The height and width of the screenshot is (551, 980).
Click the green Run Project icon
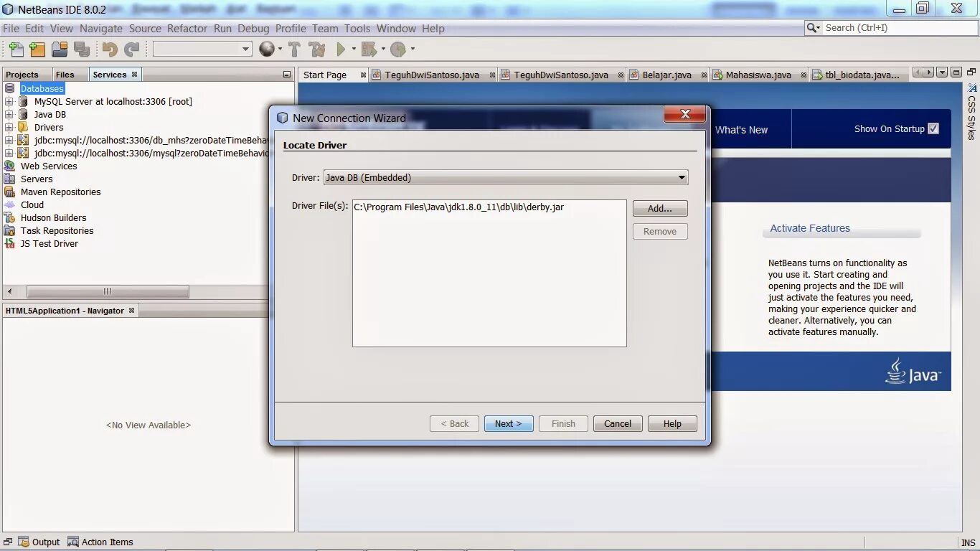coord(341,49)
